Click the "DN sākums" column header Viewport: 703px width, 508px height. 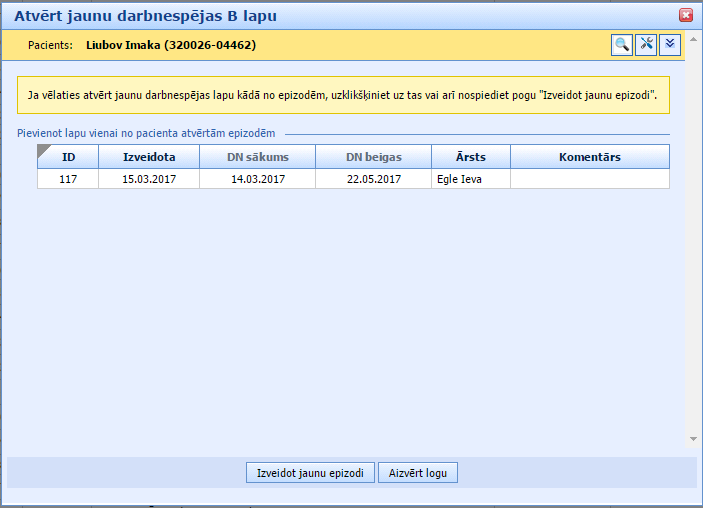coord(257,157)
